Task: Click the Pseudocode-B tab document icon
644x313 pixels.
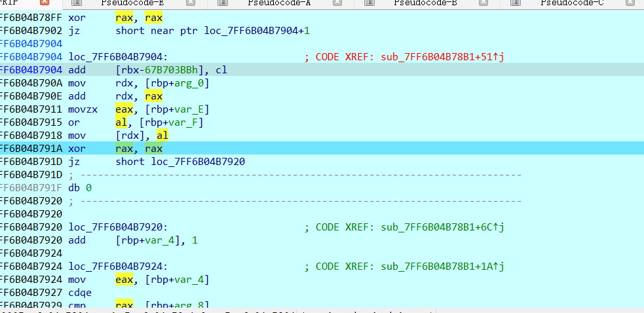Action: [x=369, y=3]
